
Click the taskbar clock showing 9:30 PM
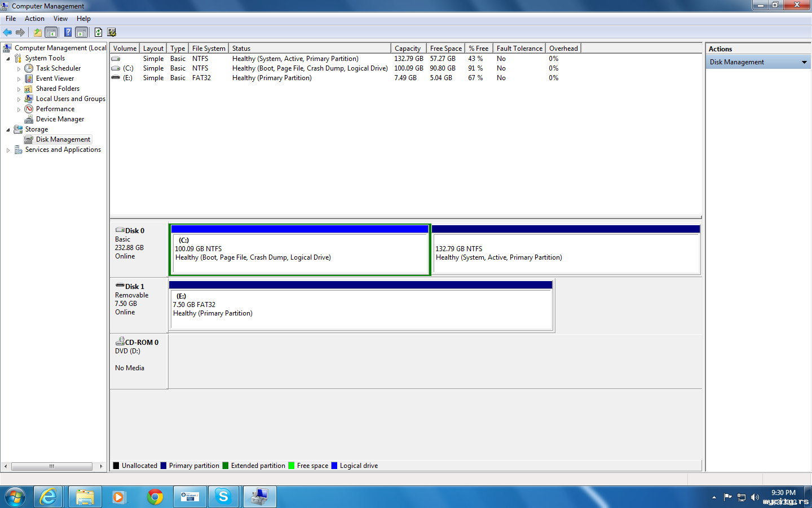point(783,493)
